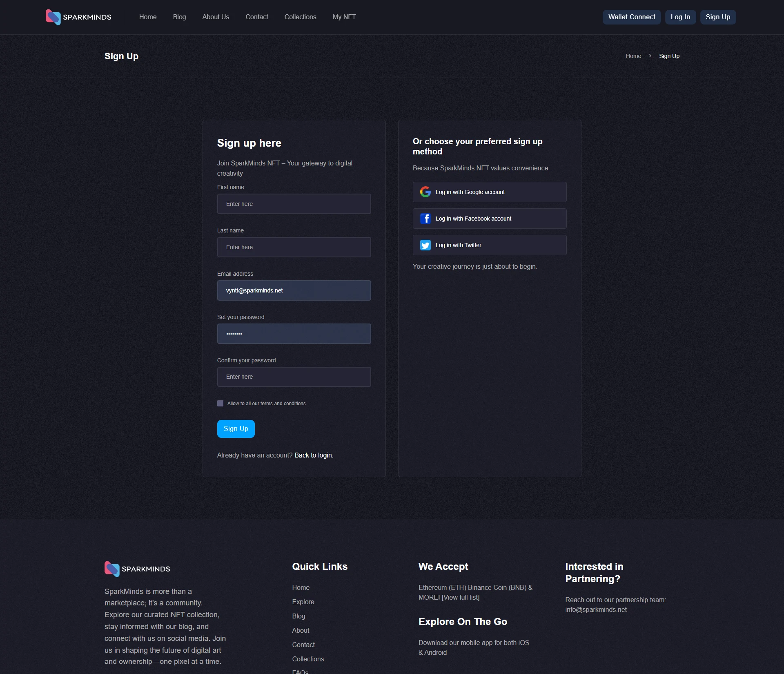The height and width of the screenshot is (674, 784).
Task: Click the Home breadcrumb link
Action: click(633, 56)
